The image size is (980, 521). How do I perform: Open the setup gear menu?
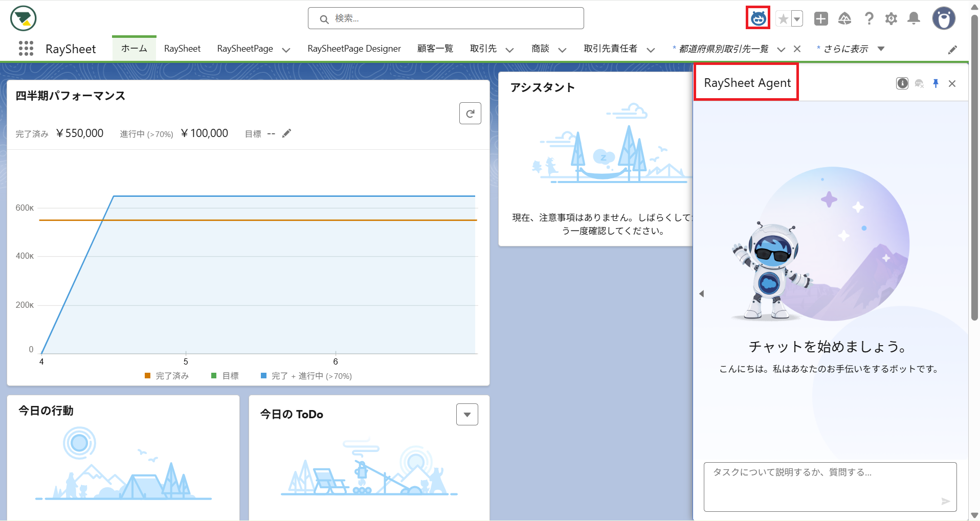pos(891,19)
